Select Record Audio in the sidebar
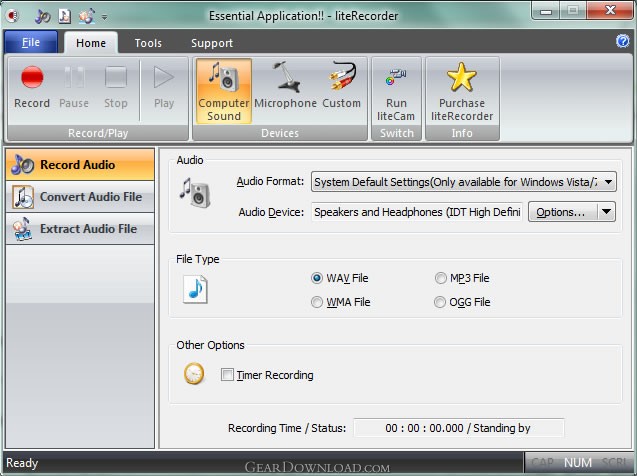This screenshot has height=476, width=637. (80, 164)
